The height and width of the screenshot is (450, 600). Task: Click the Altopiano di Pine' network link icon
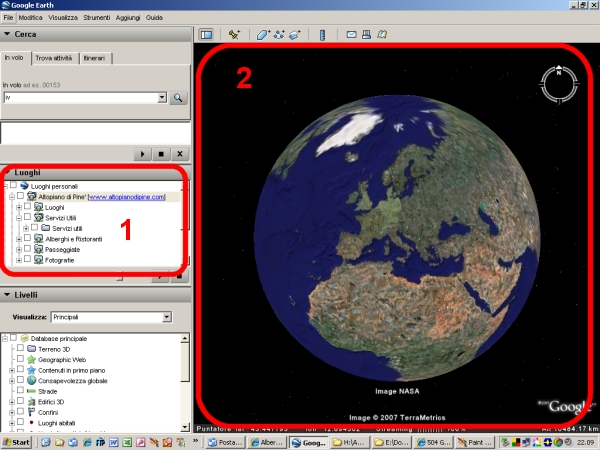tap(31, 197)
